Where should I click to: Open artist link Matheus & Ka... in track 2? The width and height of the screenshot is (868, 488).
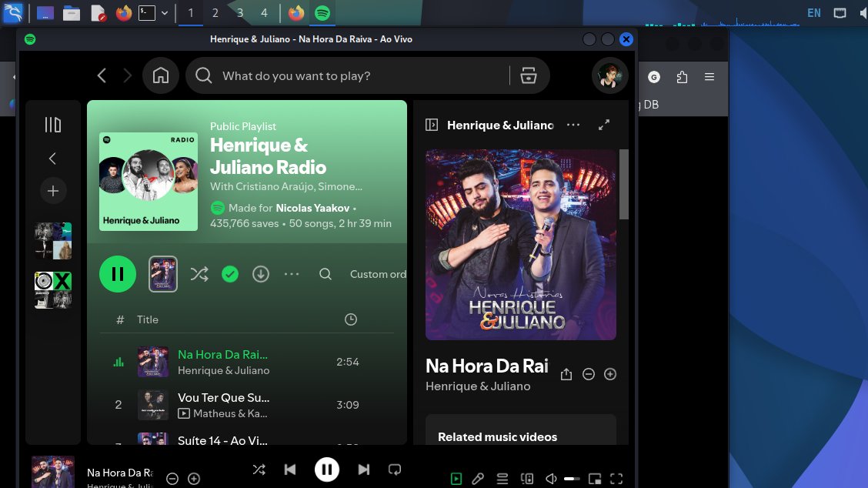230,413
